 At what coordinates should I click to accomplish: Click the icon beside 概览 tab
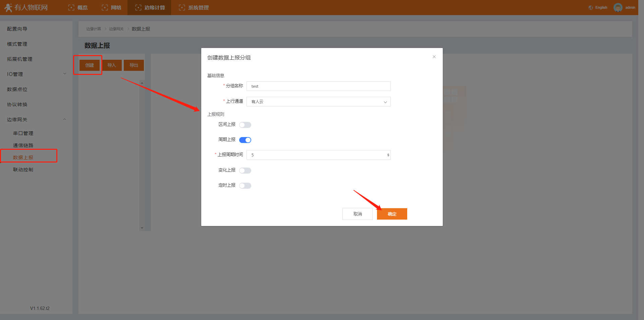(71, 7)
